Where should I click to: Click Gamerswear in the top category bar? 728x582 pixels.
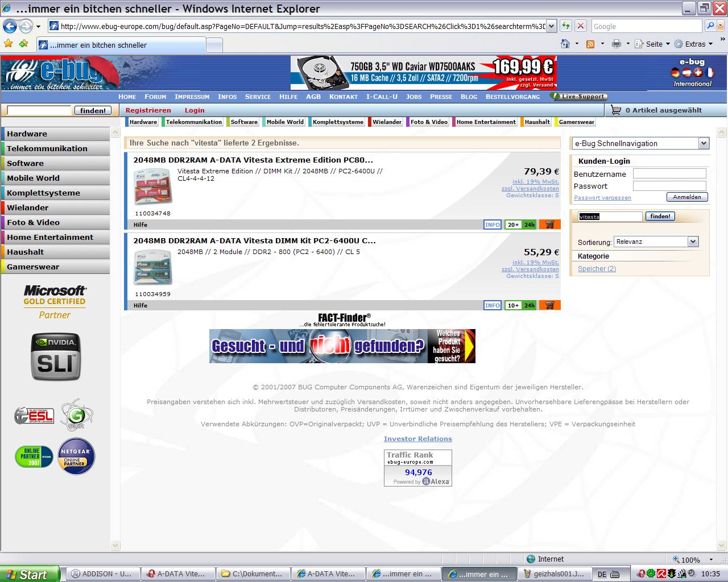point(576,122)
